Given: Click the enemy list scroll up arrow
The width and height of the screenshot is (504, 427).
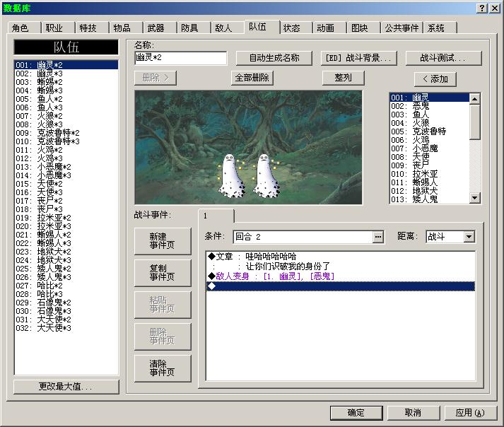Looking at the screenshot, I should (475, 99).
